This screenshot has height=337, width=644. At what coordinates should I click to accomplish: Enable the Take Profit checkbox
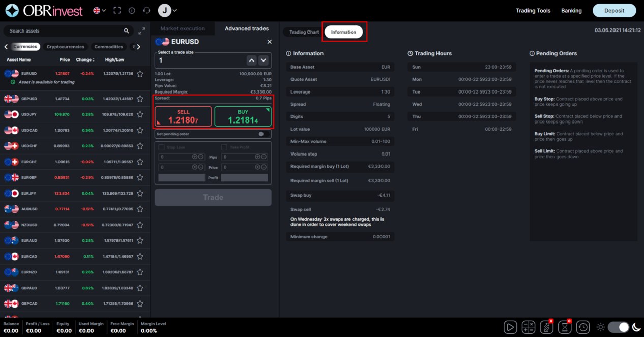pyautogui.click(x=223, y=147)
